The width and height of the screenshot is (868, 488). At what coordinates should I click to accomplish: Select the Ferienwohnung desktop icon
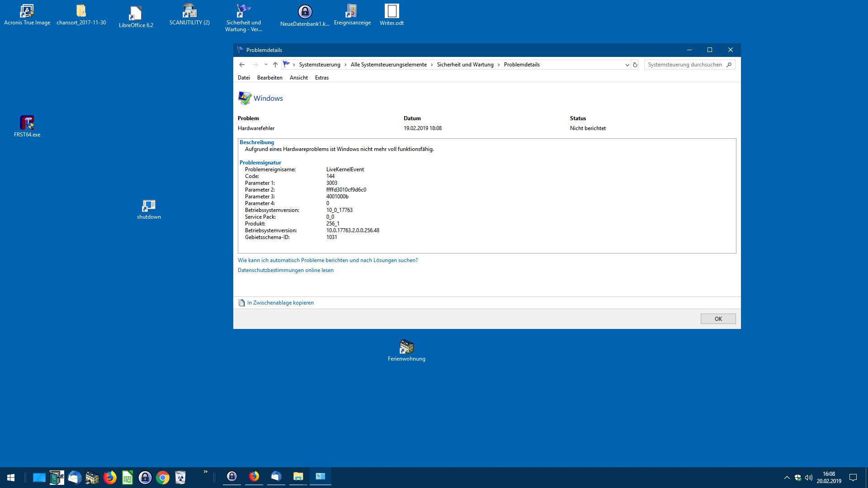tap(406, 351)
